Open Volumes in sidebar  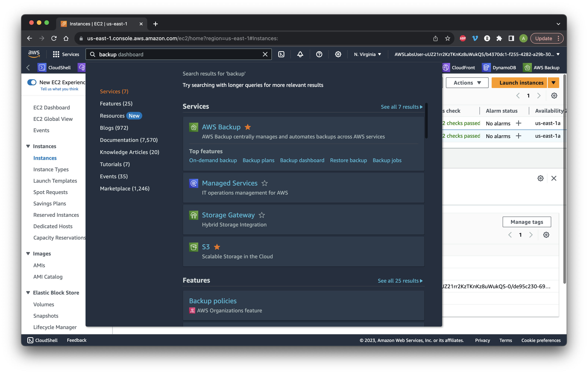pyautogui.click(x=44, y=304)
